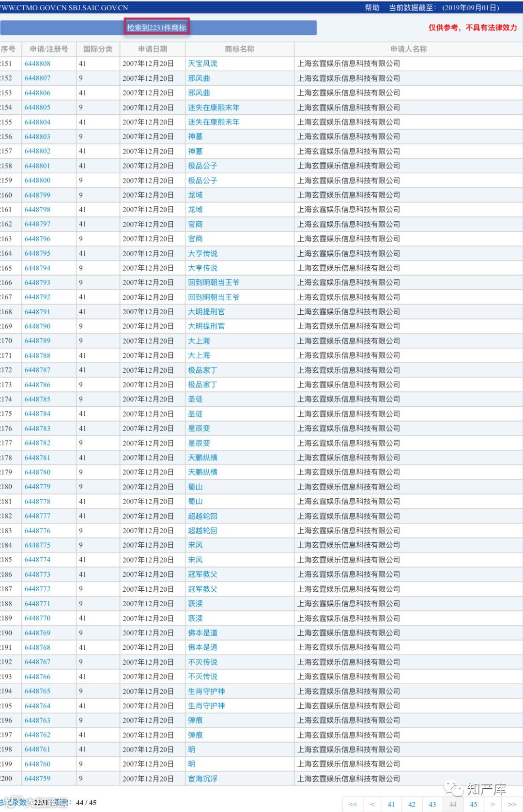Open registration number 6448774
Viewport: 523px width, 812px height.
click(37, 560)
